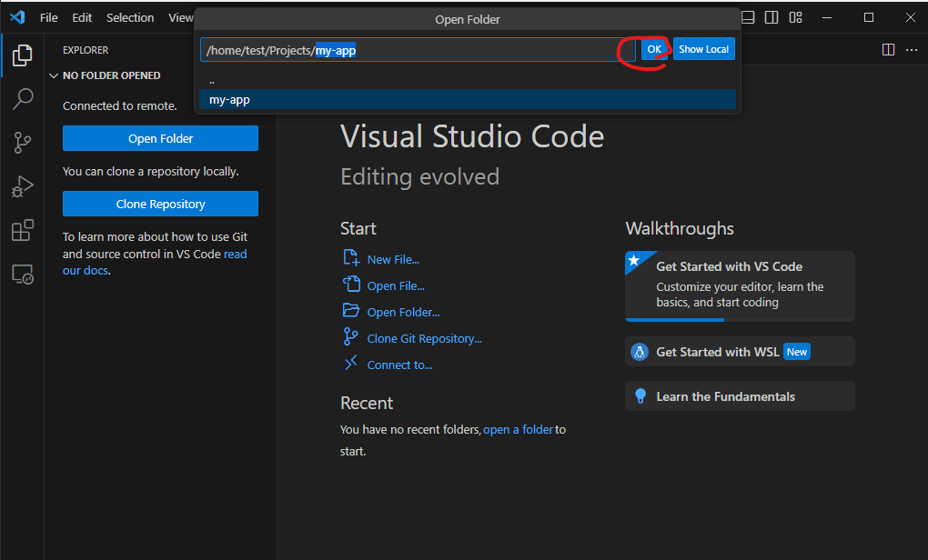Click the New badge on WSL walkthrough
The height and width of the screenshot is (560, 928).
coord(797,352)
